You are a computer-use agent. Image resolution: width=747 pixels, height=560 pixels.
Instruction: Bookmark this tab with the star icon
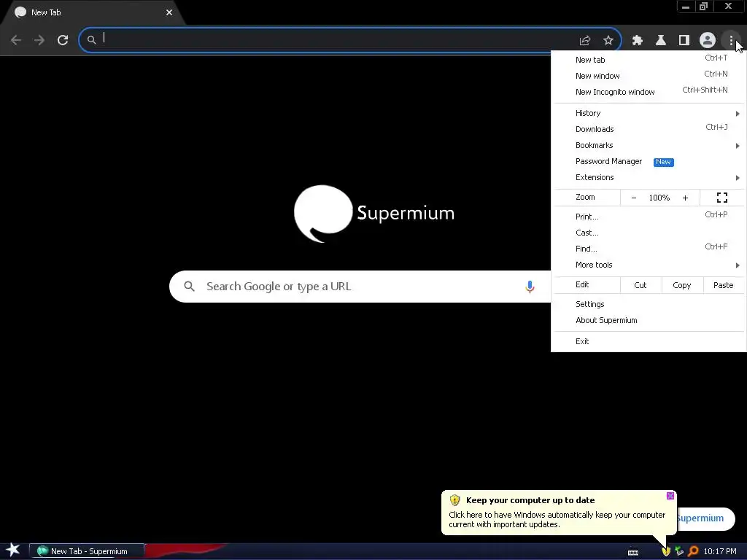(608, 41)
